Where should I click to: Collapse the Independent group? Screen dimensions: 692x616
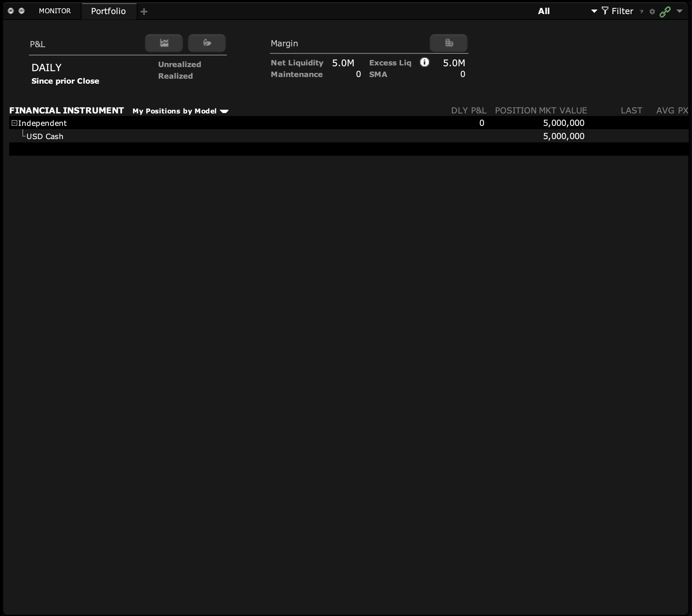tap(14, 123)
